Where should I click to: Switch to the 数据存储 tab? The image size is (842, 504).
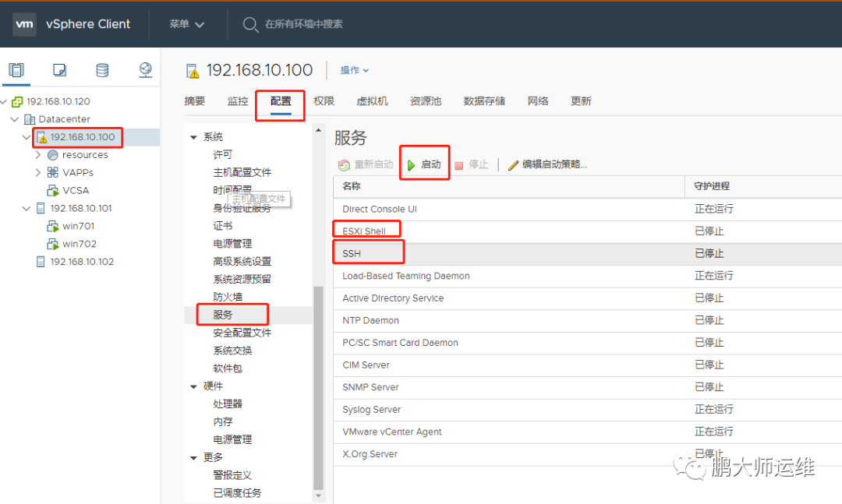pyautogui.click(x=484, y=101)
